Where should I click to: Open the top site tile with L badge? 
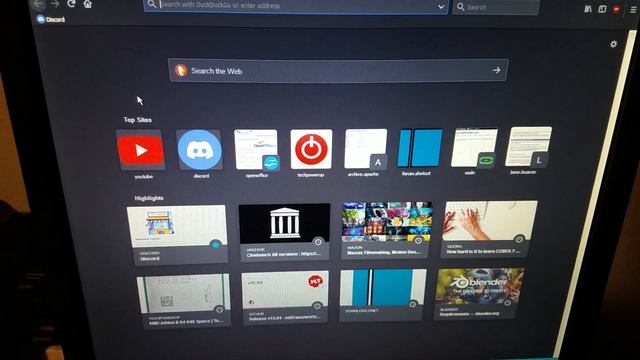coord(528,147)
